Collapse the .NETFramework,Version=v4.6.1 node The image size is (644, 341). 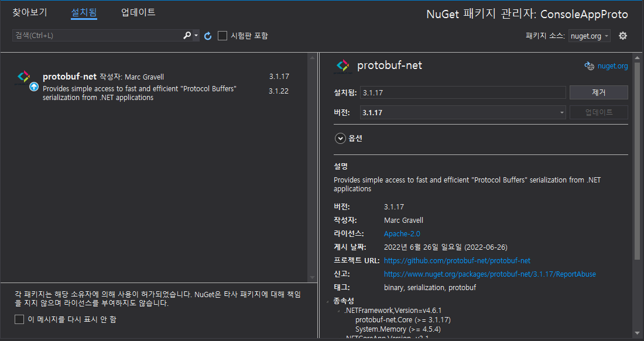pos(339,311)
